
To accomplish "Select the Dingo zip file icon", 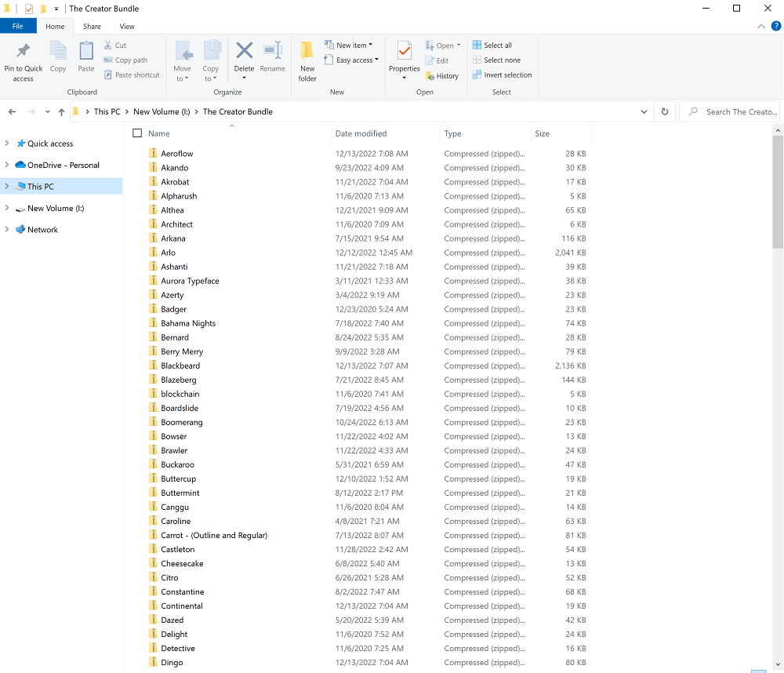I will coord(153,662).
